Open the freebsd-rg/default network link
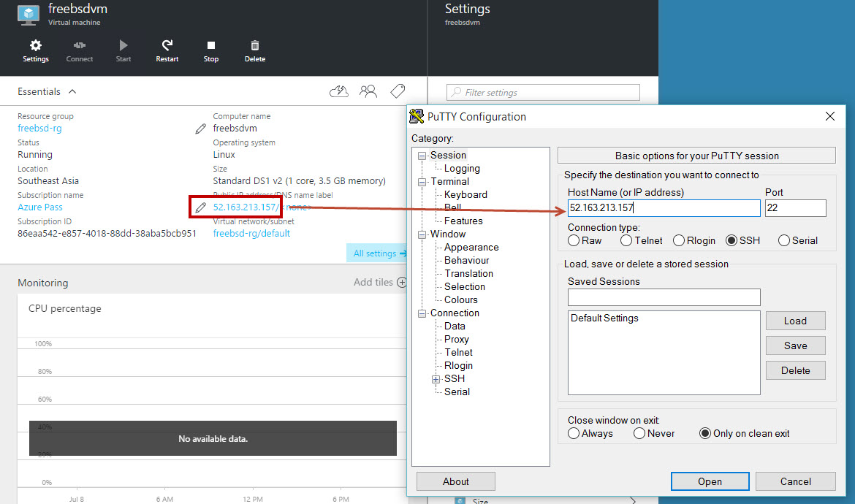The image size is (855, 504). point(251,233)
